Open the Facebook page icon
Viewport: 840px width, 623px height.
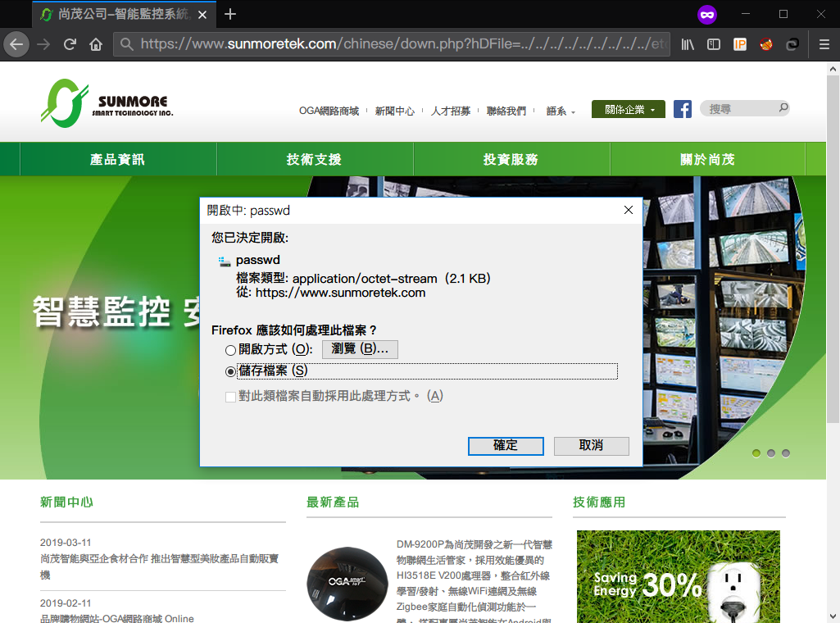(x=683, y=109)
